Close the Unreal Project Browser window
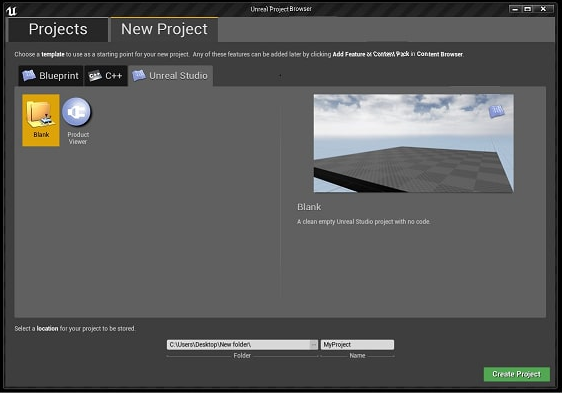This screenshot has width=562, height=393. point(543,9)
